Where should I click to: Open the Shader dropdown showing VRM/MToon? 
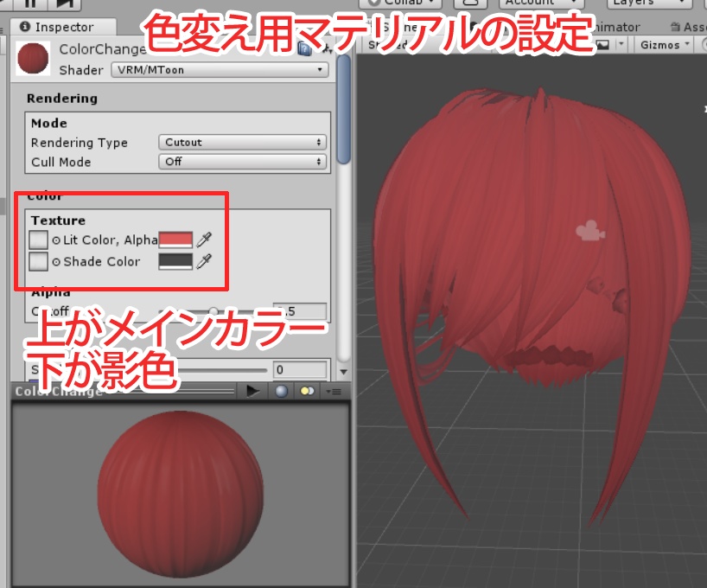(x=220, y=70)
